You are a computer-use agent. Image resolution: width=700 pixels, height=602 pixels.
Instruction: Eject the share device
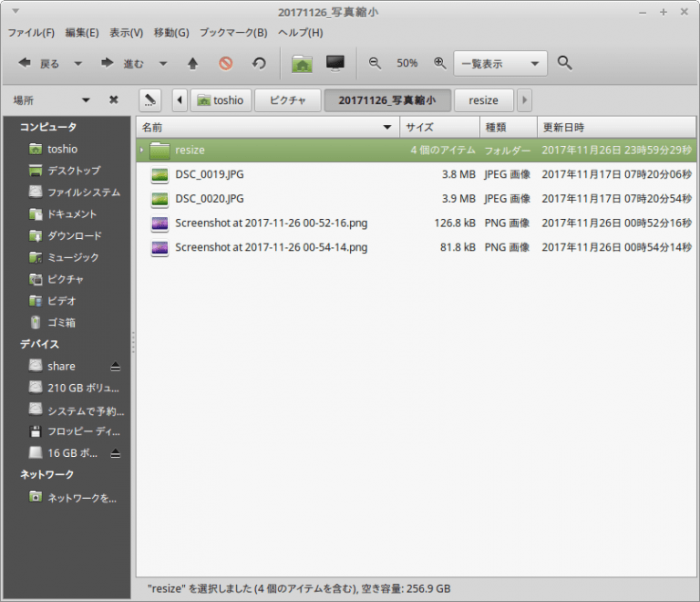pos(115,366)
